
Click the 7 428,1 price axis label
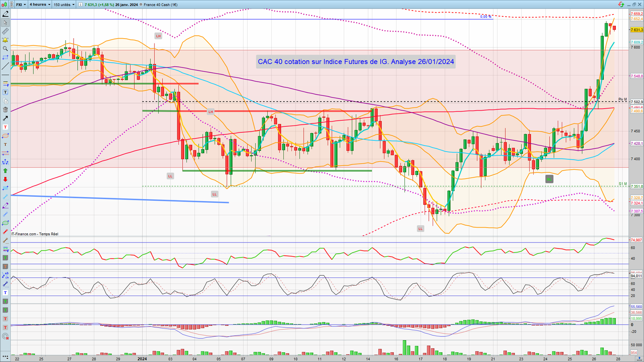pos(637,143)
